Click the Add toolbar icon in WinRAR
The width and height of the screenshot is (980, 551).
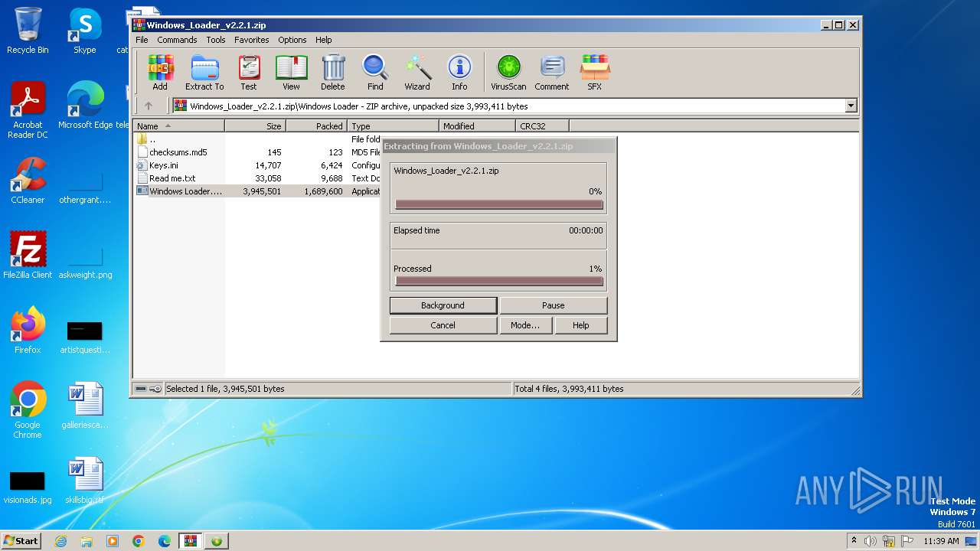point(160,73)
